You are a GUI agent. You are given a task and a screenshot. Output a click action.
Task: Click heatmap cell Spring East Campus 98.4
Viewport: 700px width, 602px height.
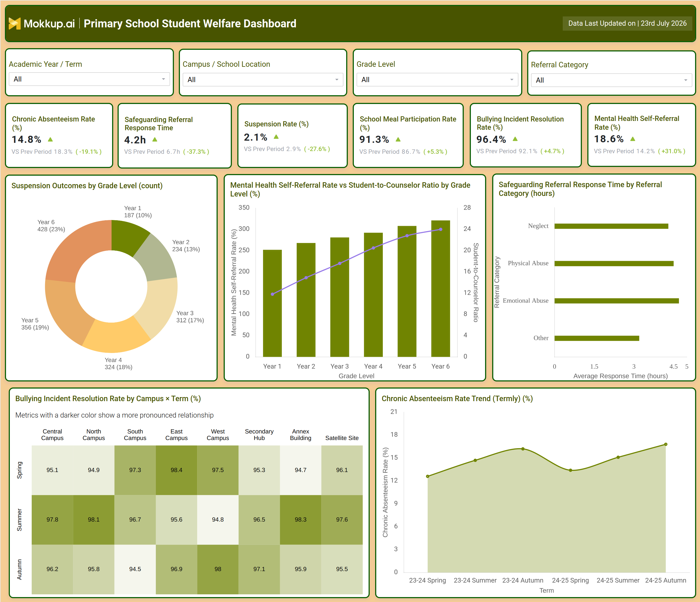pyautogui.click(x=176, y=470)
